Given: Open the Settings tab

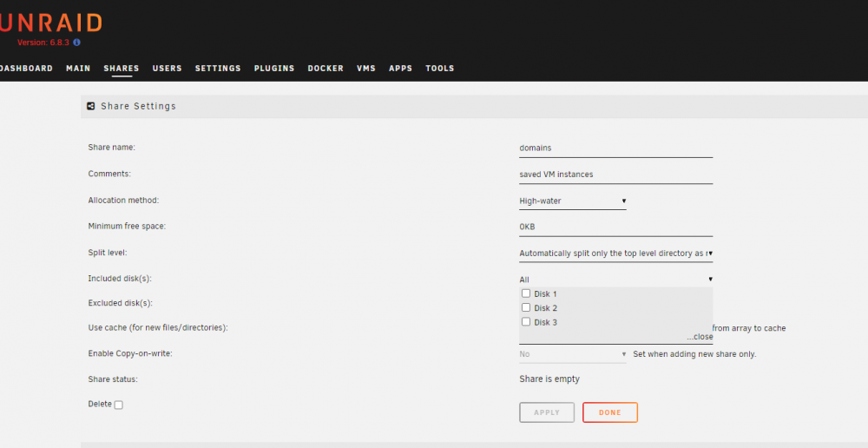Looking at the screenshot, I should click(218, 68).
